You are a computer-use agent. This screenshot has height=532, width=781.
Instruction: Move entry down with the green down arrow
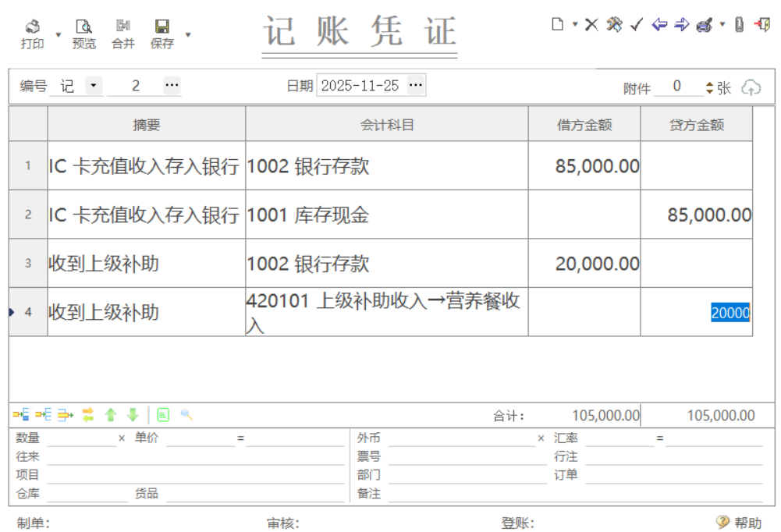(133, 413)
